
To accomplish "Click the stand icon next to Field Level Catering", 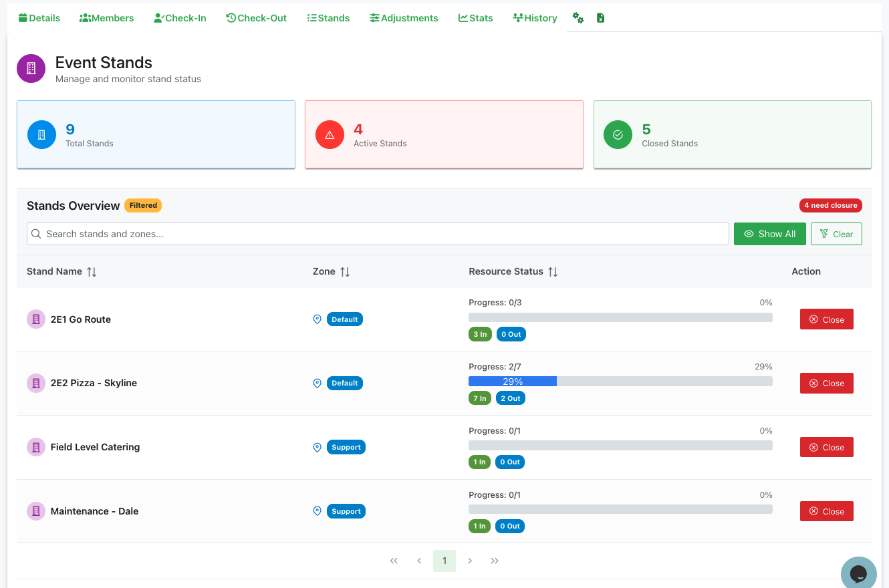I will pyautogui.click(x=35, y=446).
